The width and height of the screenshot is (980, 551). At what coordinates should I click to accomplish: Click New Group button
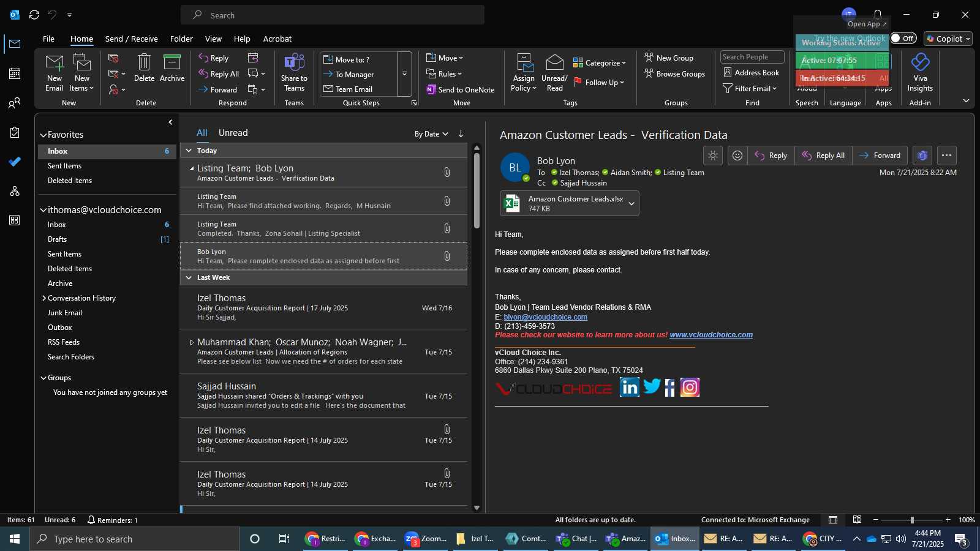click(669, 58)
